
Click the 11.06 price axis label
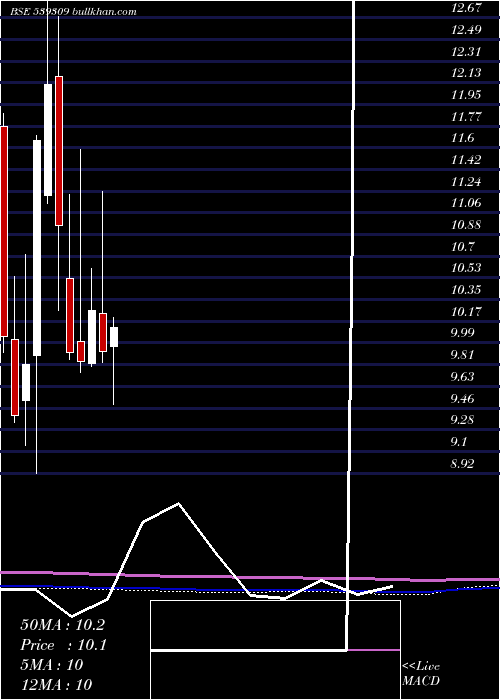click(x=466, y=203)
